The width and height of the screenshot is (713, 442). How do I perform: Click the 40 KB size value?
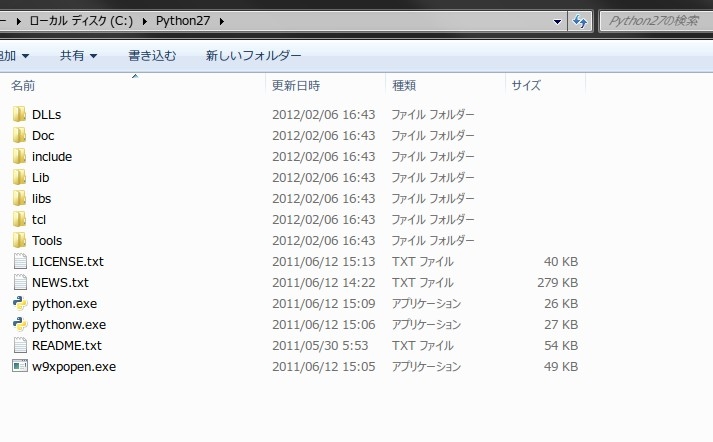coord(561,261)
